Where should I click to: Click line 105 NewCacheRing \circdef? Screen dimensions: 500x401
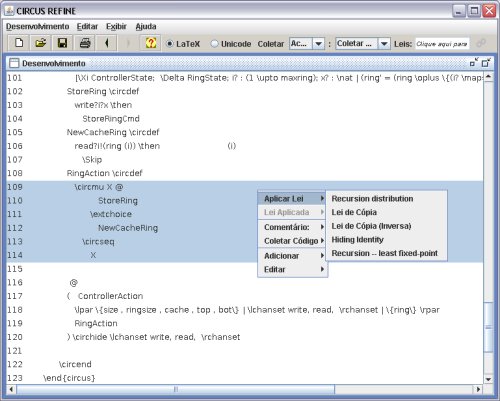[x=113, y=132]
